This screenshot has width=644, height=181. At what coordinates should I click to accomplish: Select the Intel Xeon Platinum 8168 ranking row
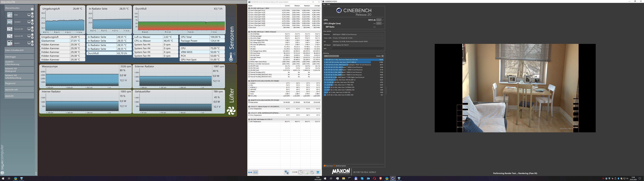click(x=353, y=60)
